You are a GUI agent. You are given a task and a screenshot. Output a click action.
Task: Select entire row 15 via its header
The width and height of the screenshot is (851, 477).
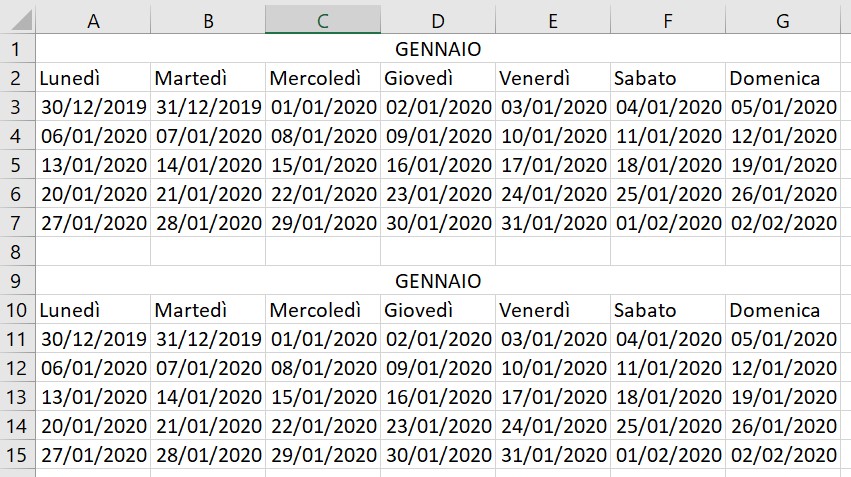[17, 454]
